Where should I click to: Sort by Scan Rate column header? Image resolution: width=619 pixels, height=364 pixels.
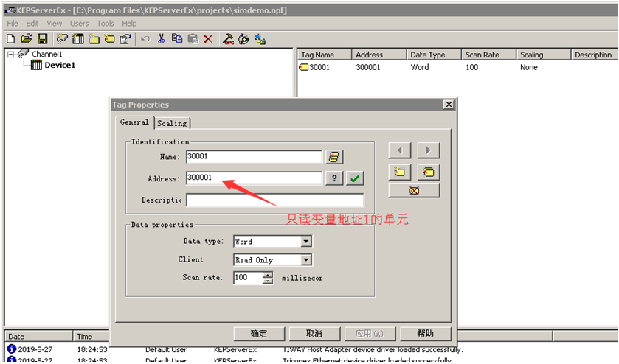click(488, 55)
